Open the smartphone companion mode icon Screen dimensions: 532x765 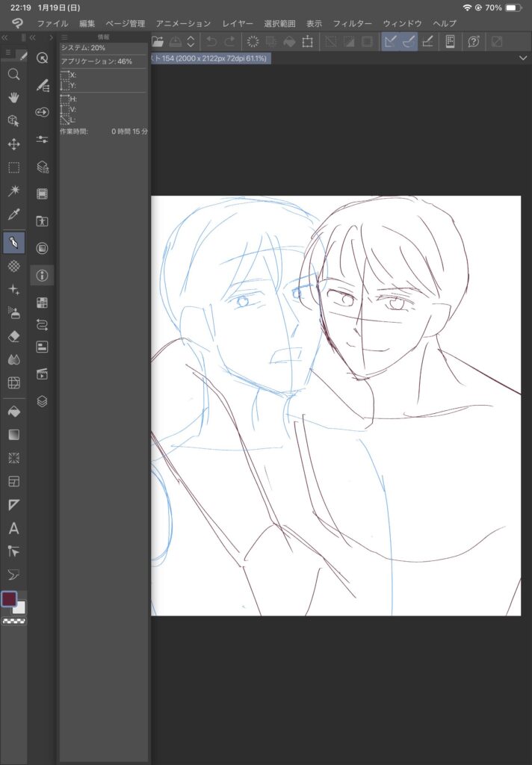point(450,42)
